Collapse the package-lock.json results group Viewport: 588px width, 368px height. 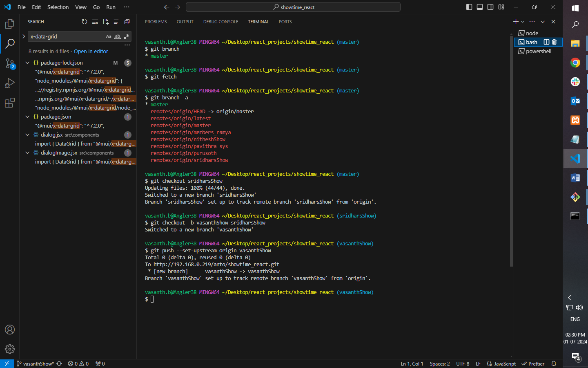tap(27, 63)
